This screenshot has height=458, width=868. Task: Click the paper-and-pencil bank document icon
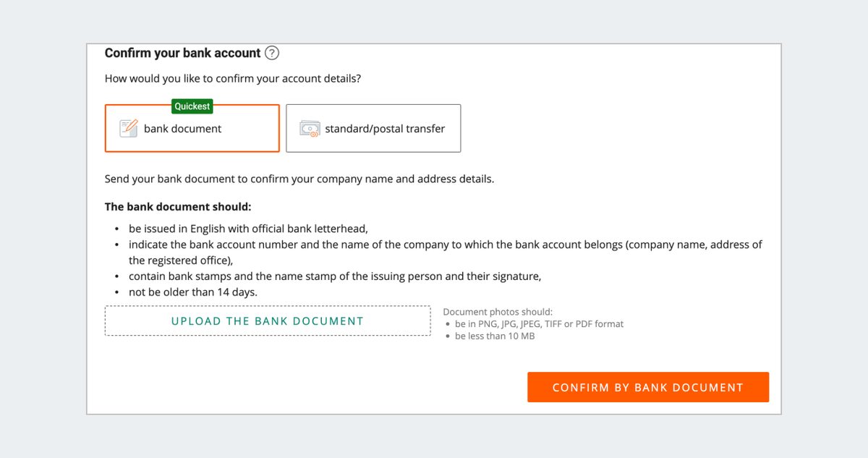pyautogui.click(x=129, y=129)
